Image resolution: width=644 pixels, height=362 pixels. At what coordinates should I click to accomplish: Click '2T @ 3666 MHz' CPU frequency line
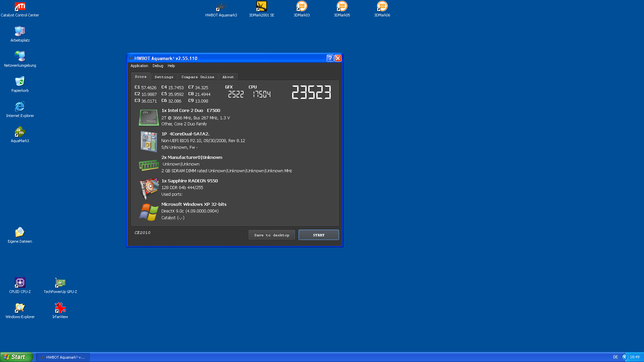[196, 118]
